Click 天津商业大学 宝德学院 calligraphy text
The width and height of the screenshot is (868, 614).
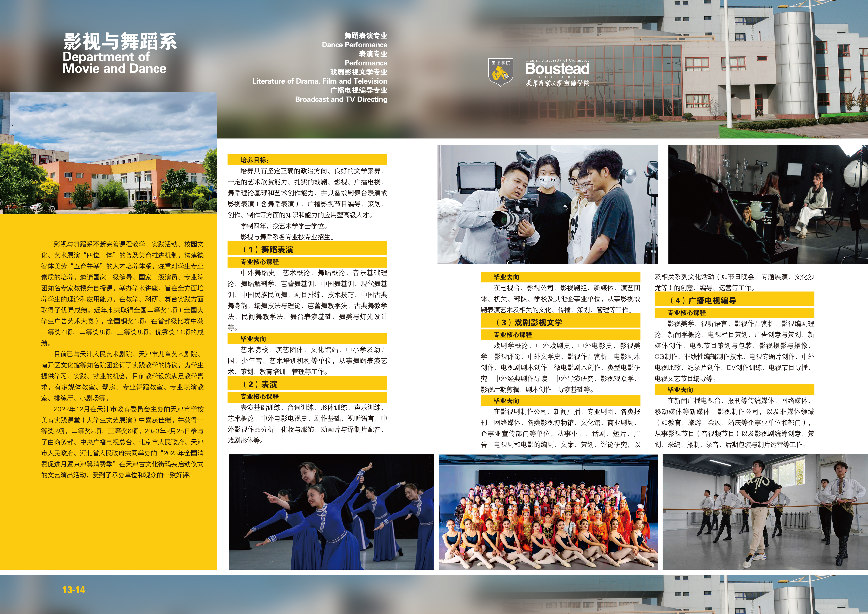coord(557,83)
